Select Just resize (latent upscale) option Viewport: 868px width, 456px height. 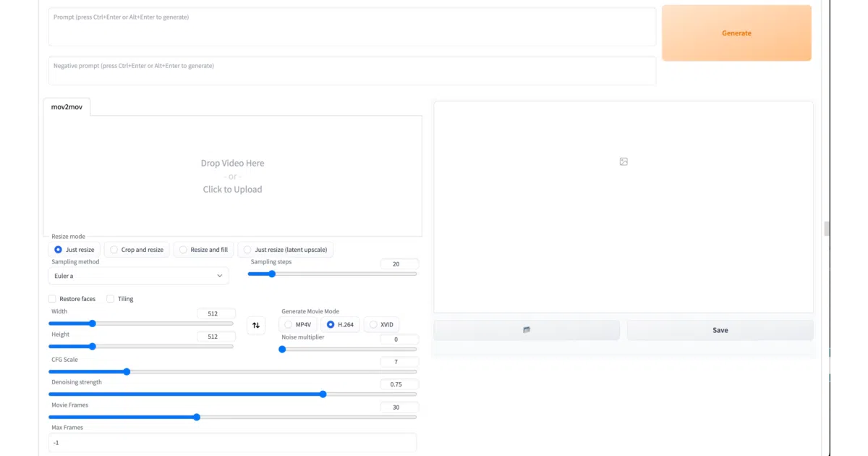[x=285, y=250]
